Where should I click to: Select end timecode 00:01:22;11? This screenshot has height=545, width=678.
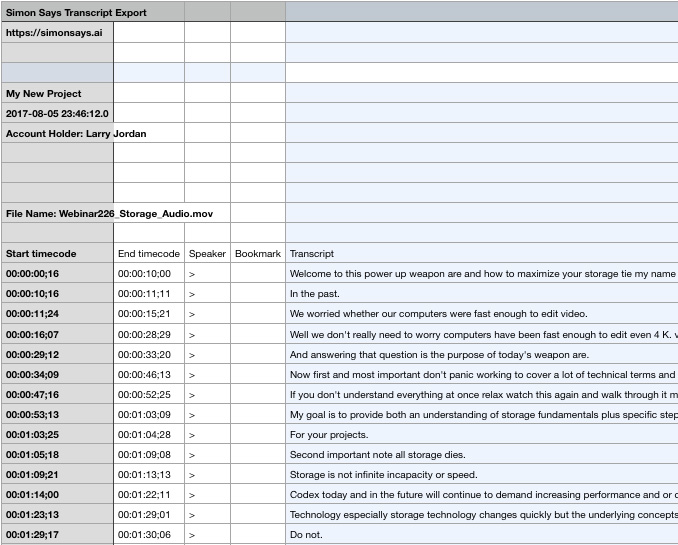pyautogui.click(x=149, y=494)
